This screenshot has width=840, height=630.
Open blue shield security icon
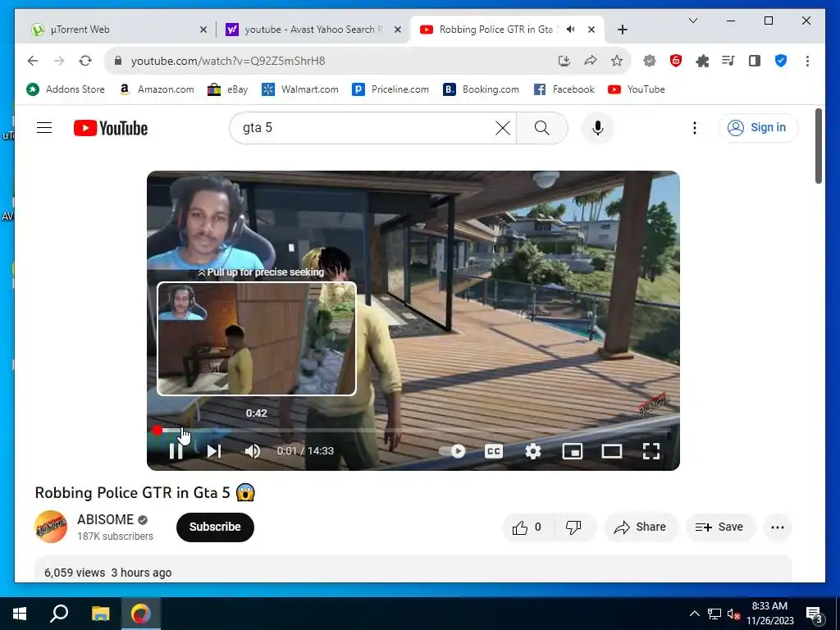click(x=781, y=61)
